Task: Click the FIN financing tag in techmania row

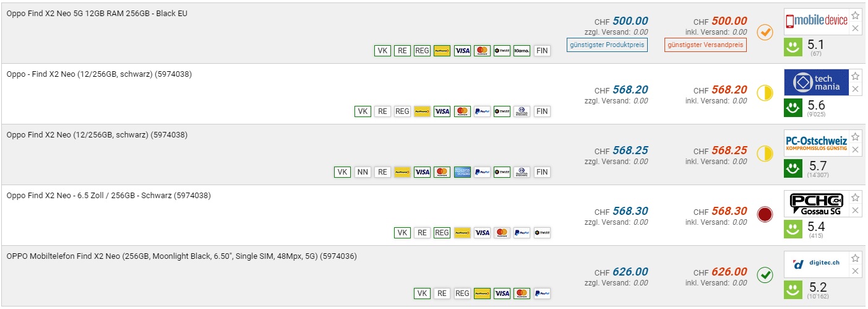Action: point(542,111)
